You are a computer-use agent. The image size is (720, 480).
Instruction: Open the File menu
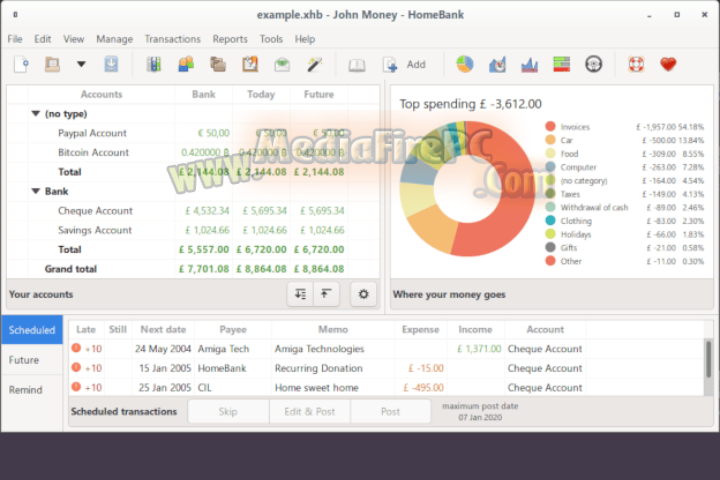pos(15,39)
